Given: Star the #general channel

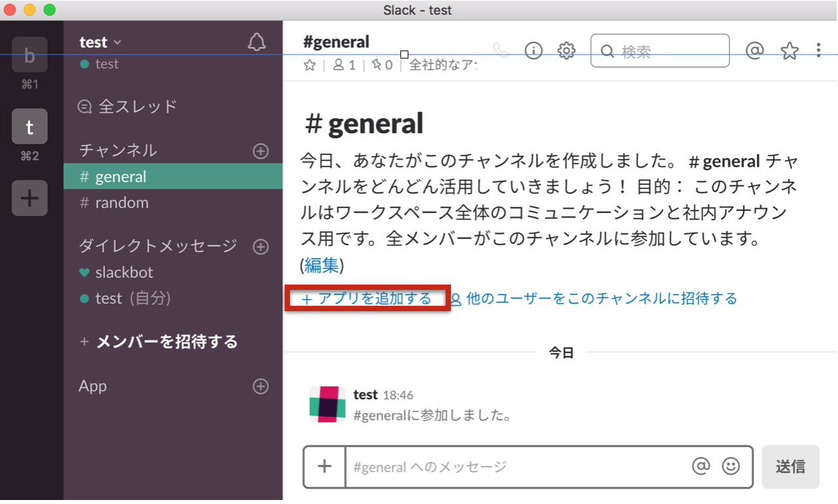Looking at the screenshot, I should 309,64.
